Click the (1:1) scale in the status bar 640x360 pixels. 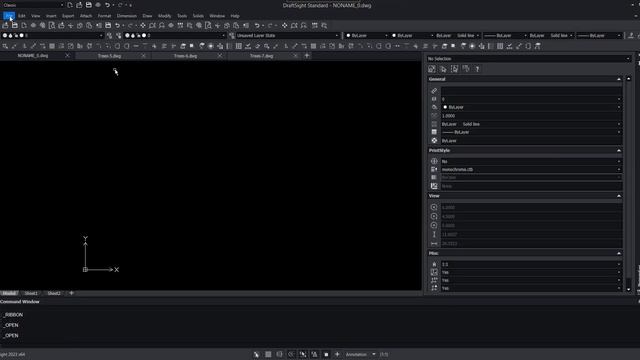point(384,354)
